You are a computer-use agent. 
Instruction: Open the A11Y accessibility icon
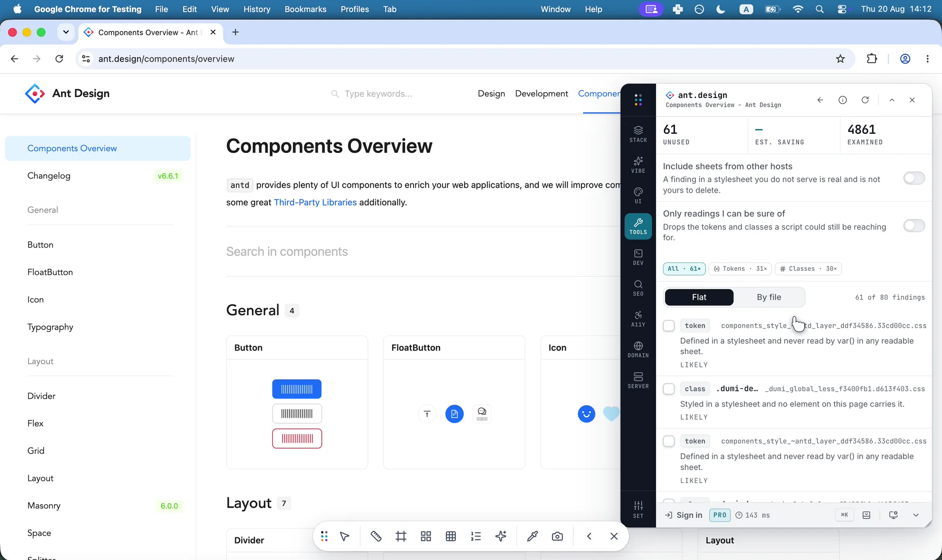click(x=638, y=319)
